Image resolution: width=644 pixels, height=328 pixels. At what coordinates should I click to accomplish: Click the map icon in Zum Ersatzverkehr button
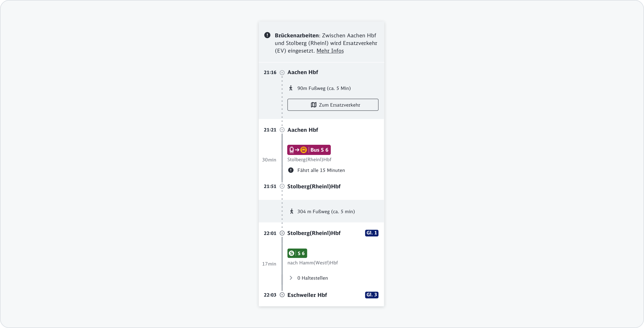pyautogui.click(x=314, y=105)
